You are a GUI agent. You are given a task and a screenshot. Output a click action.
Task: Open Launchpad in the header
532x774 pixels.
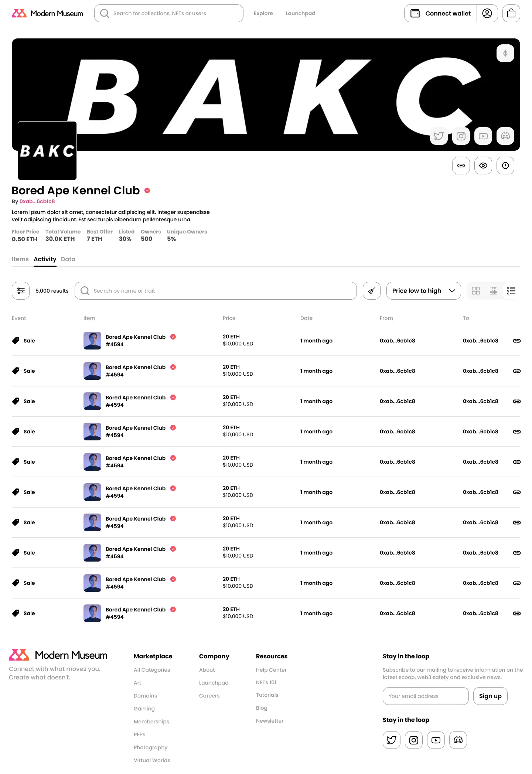pyautogui.click(x=300, y=13)
